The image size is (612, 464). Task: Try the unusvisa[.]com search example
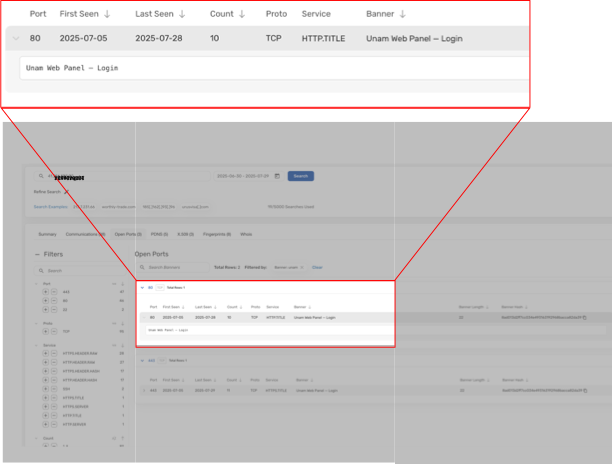195,207
